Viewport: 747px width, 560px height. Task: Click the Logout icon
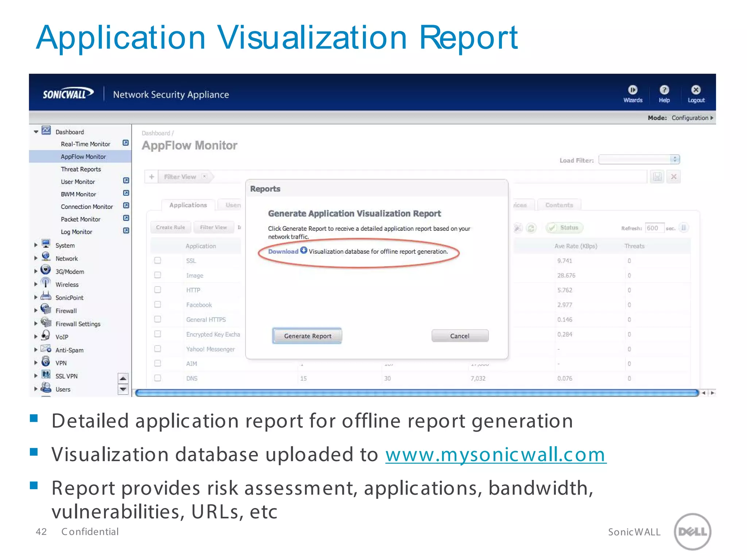tap(696, 90)
